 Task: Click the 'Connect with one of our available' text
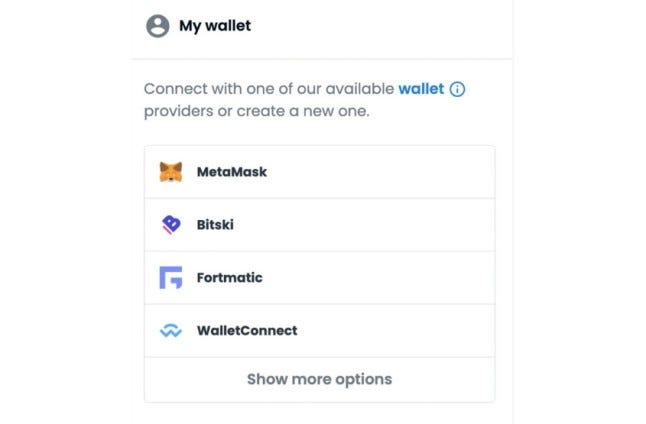(268, 89)
